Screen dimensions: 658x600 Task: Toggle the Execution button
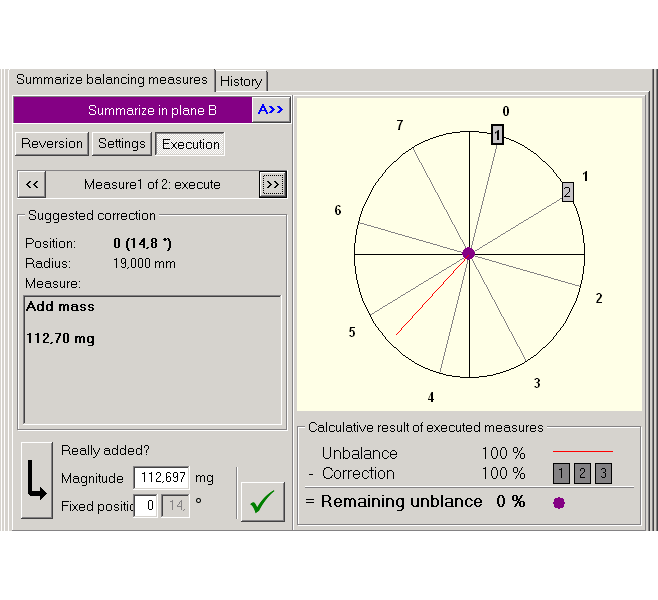point(190,144)
